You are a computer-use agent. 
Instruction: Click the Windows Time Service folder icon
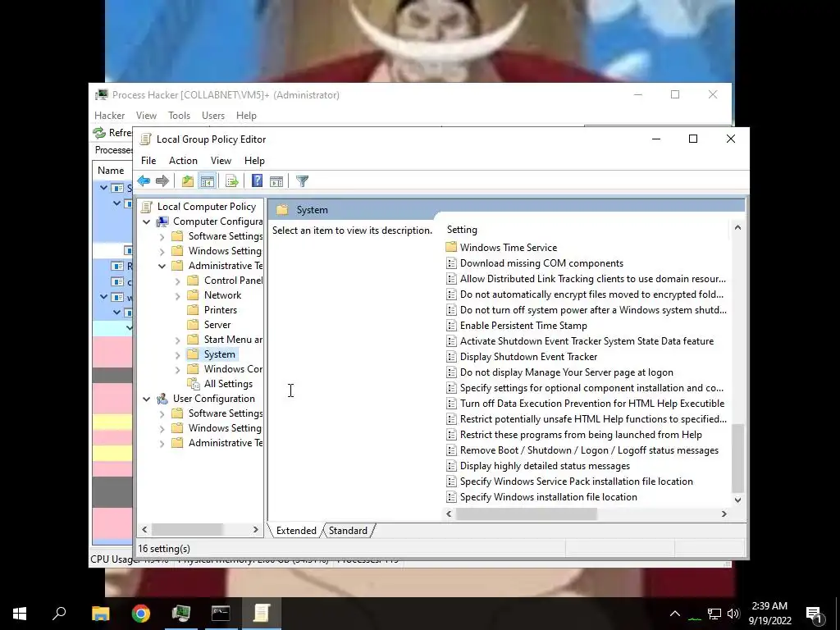451,247
